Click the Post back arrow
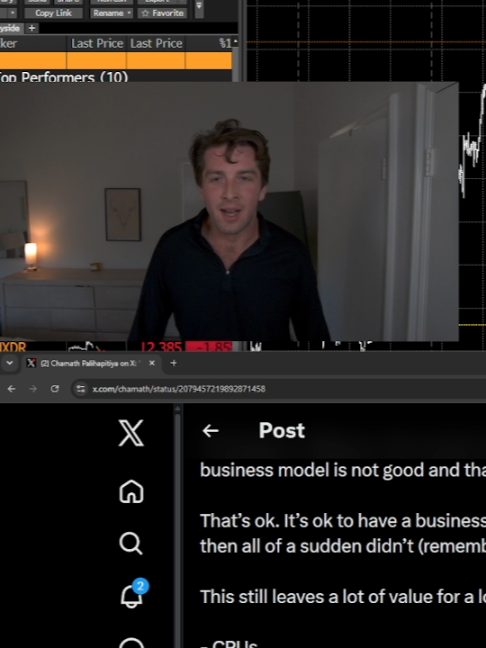The height and width of the screenshot is (648, 486). [210, 431]
